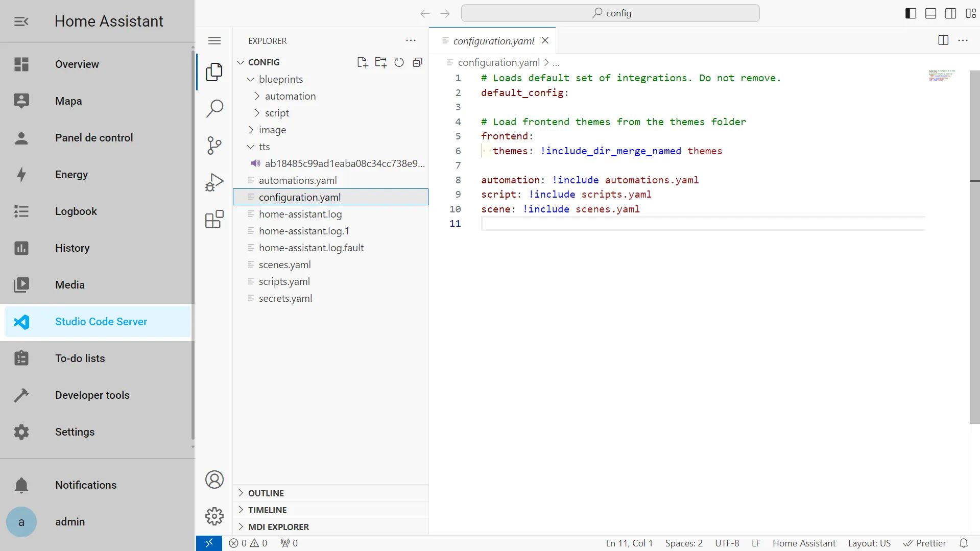The width and height of the screenshot is (980, 551).
Task: Expand the image folder
Action: coord(330,130)
